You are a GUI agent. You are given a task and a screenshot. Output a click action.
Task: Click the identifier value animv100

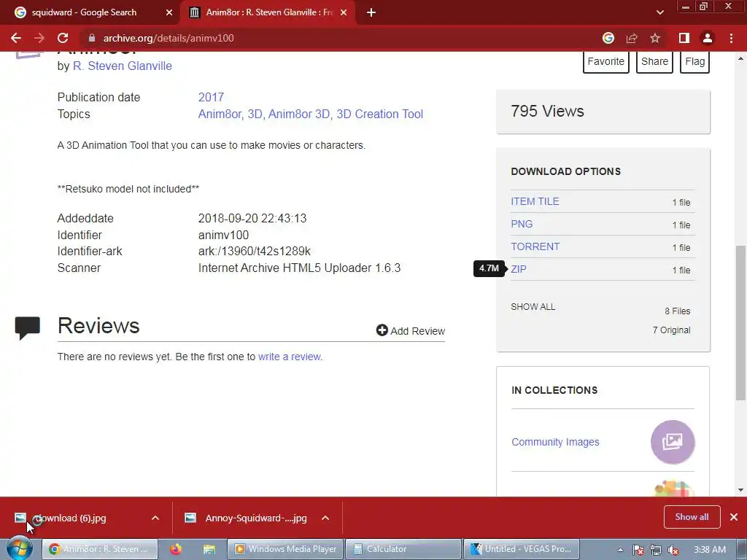(x=223, y=236)
